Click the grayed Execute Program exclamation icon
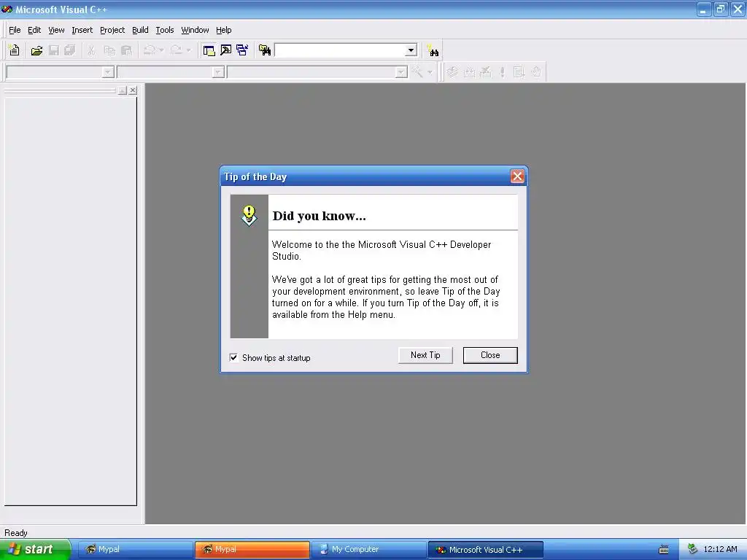 (x=502, y=72)
